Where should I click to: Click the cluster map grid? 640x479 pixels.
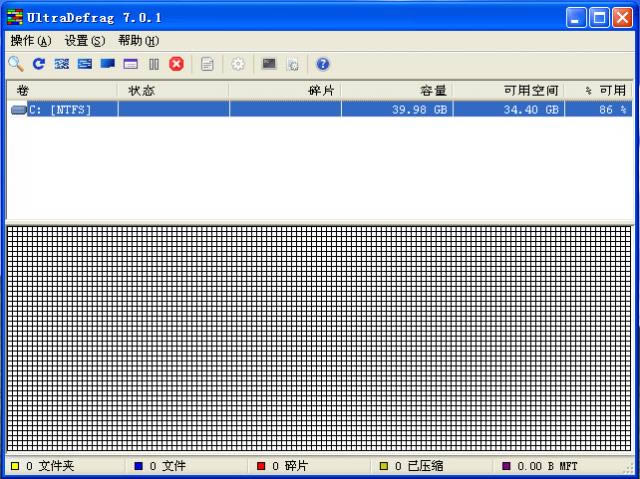[319, 338]
